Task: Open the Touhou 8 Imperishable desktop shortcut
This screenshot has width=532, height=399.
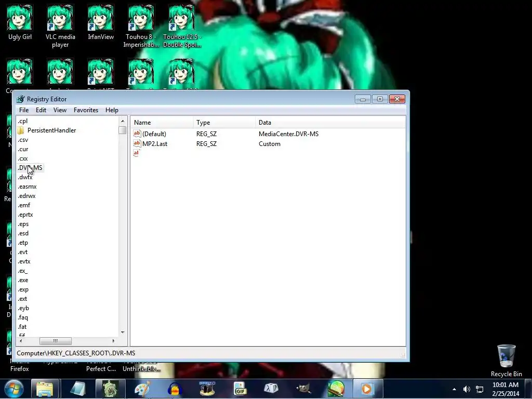Action: click(141, 26)
